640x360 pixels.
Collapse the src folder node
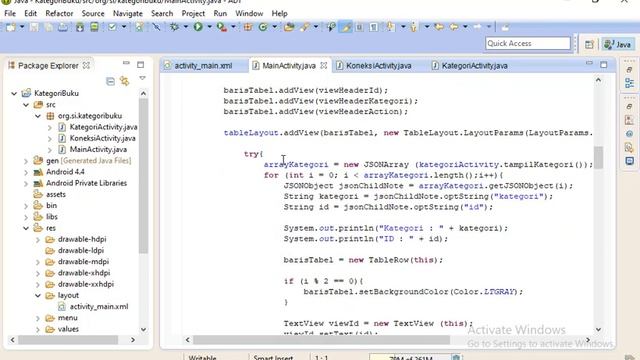[26, 105]
